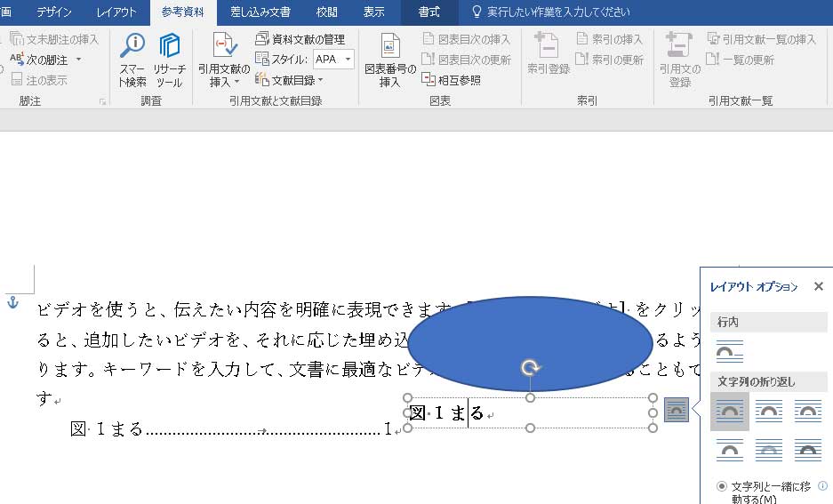Viewport: 833px width, 504px height.
Task: Close the レイアウト オプション panel
Action: pos(818,286)
